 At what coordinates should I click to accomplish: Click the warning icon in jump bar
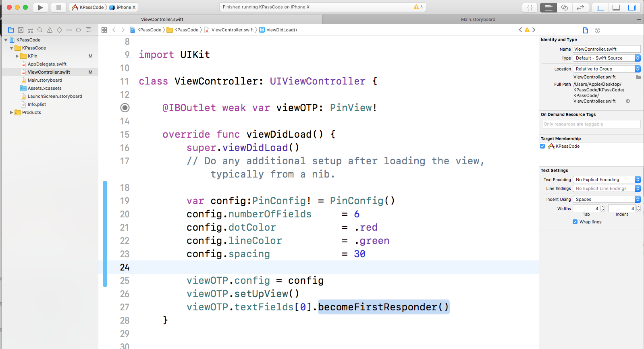tap(527, 30)
